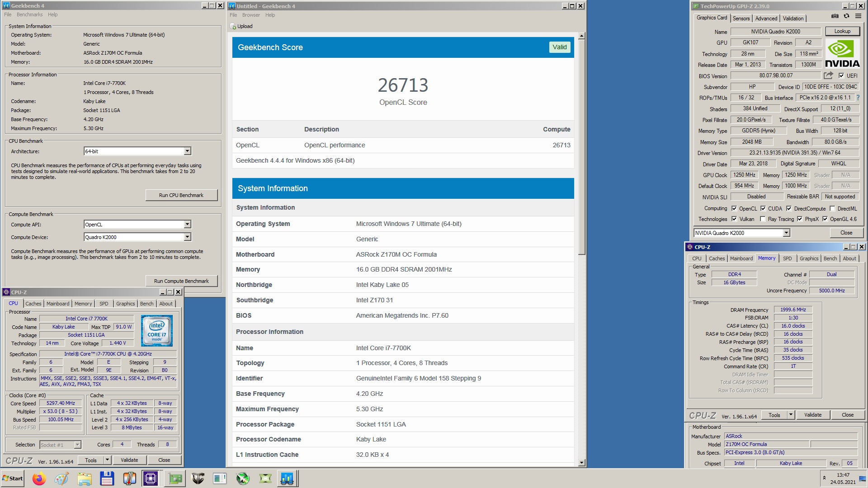This screenshot has width=868, height=488.
Task: Switch to the Sensors tab in GPU-Z
Action: [741, 18]
